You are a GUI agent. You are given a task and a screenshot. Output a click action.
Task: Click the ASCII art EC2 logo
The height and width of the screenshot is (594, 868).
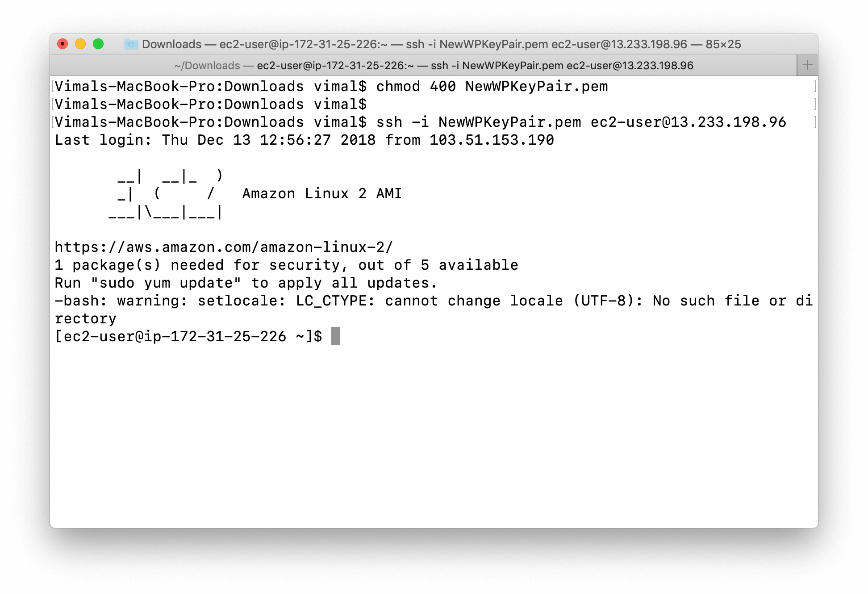point(166,194)
